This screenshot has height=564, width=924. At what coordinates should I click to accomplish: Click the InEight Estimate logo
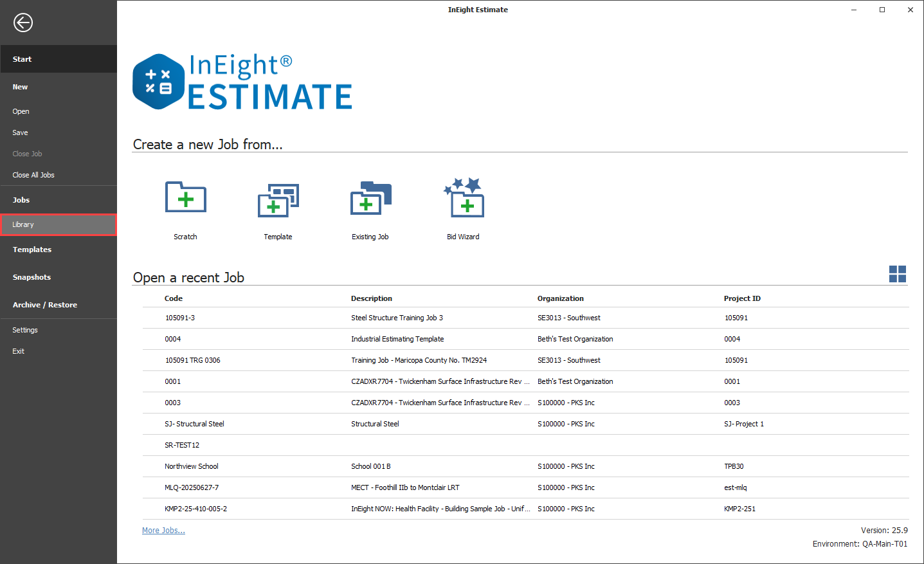pyautogui.click(x=242, y=82)
